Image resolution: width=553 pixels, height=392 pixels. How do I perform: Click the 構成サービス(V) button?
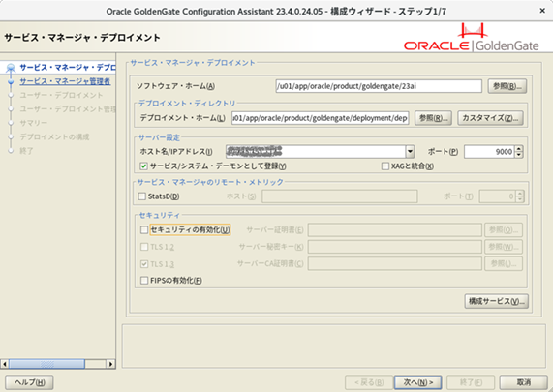[x=496, y=301]
